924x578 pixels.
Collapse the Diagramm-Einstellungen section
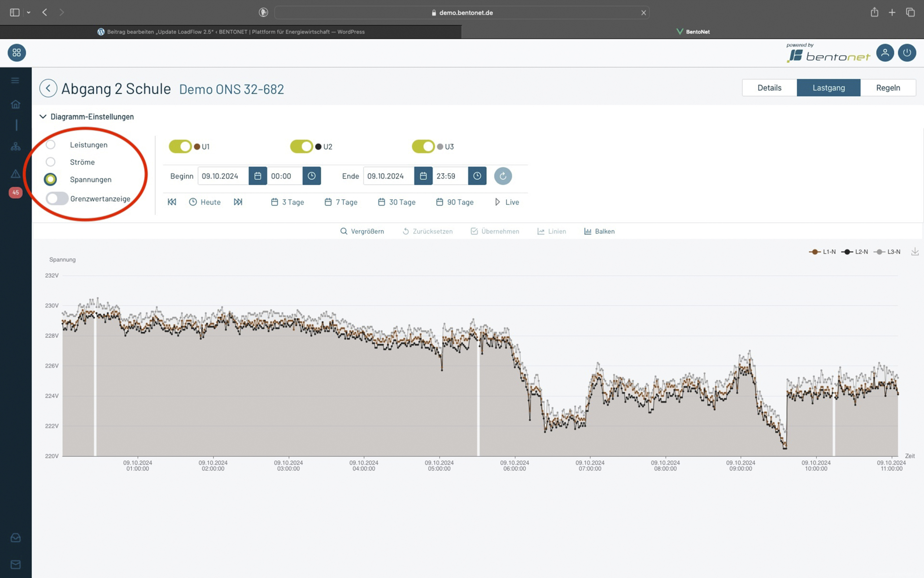click(87, 117)
